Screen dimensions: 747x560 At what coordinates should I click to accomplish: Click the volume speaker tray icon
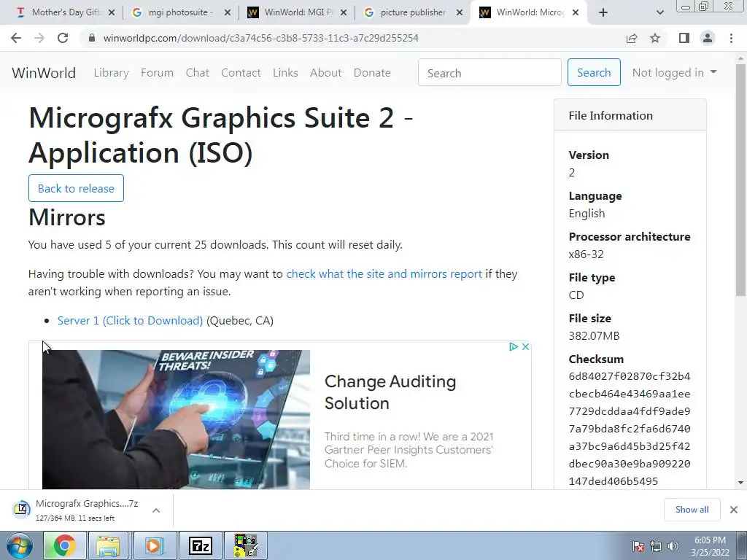tap(673, 546)
